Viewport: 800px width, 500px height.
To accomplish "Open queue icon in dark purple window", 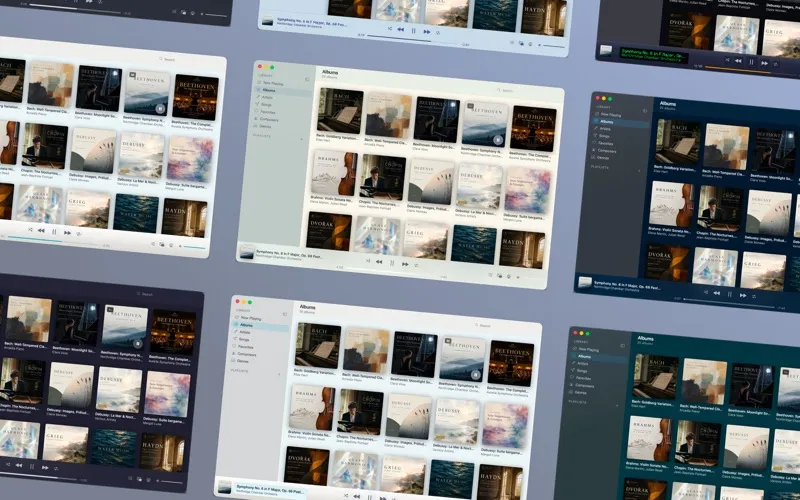I will coord(130,479).
